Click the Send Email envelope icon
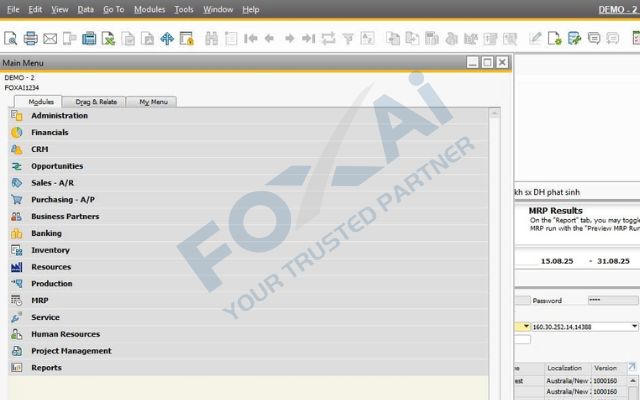 pyautogui.click(x=50, y=39)
